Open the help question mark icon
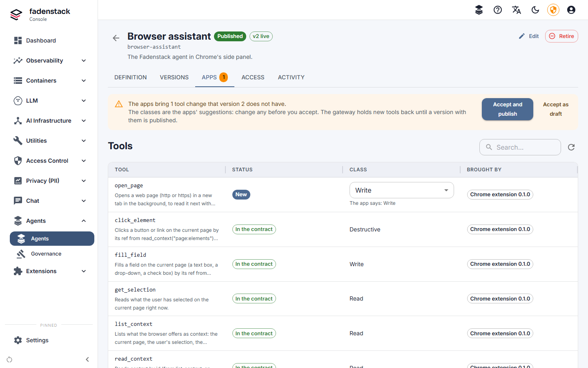Viewport: 588px width, 368px height. coord(498,10)
